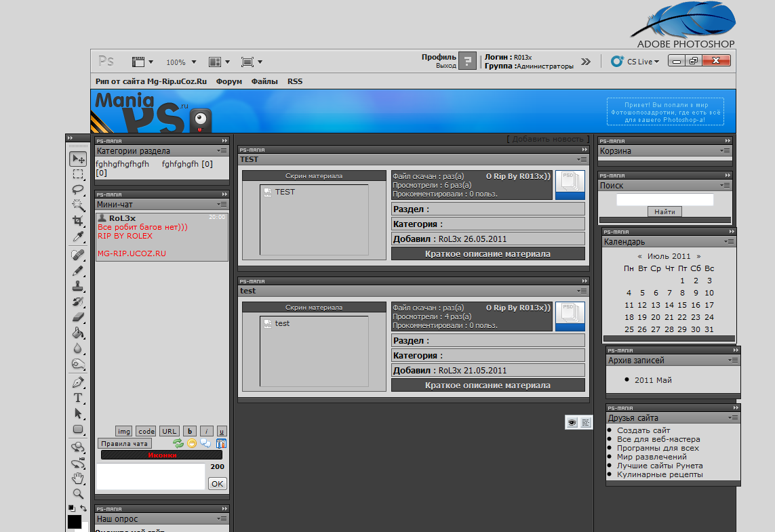Viewport: 775px width, 532px height.
Task: Open the 2011 Май archive link
Action: tap(653, 380)
